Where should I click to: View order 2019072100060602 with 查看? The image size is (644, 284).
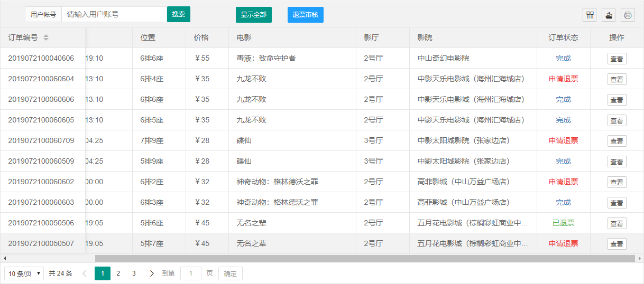tap(617, 182)
